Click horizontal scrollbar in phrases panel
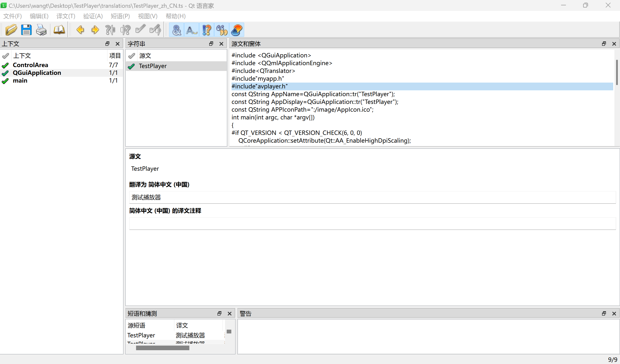This screenshot has height=364, width=620. click(x=162, y=348)
